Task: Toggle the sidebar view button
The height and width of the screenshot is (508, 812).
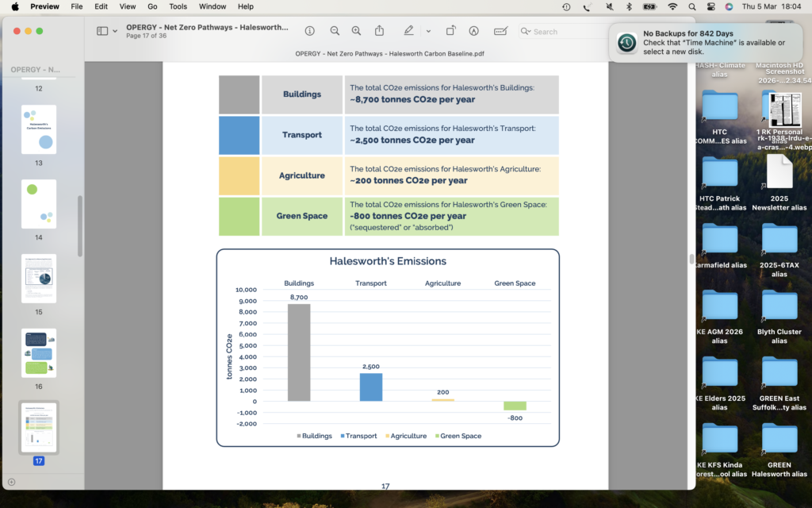Action: [102, 31]
